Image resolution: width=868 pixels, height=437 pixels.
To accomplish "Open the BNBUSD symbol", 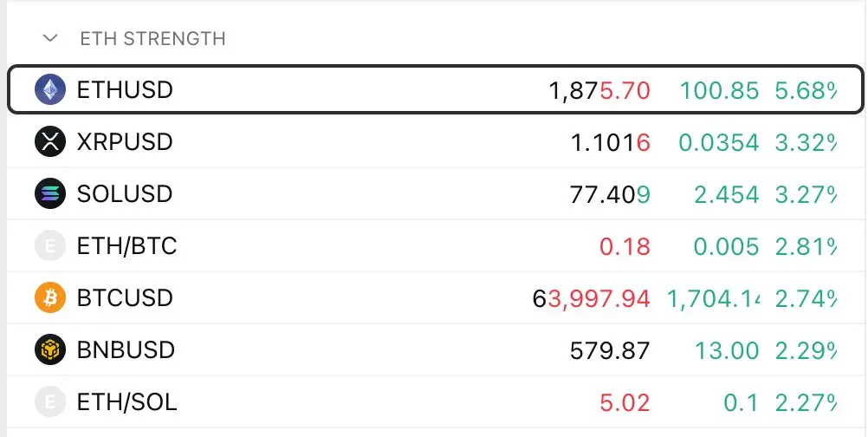I will click(126, 350).
